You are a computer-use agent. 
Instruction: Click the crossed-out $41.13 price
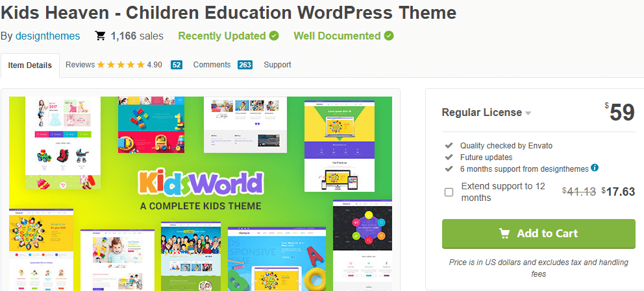tap(579, 191)
